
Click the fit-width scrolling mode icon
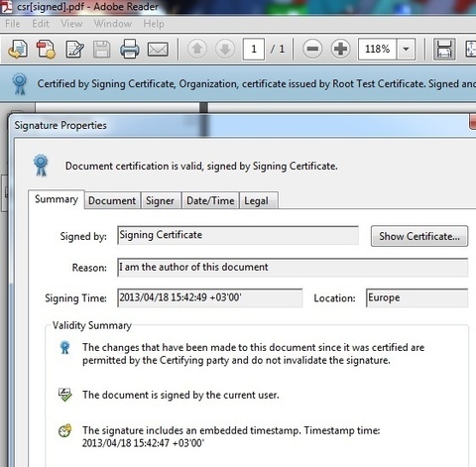pos(444,49)
